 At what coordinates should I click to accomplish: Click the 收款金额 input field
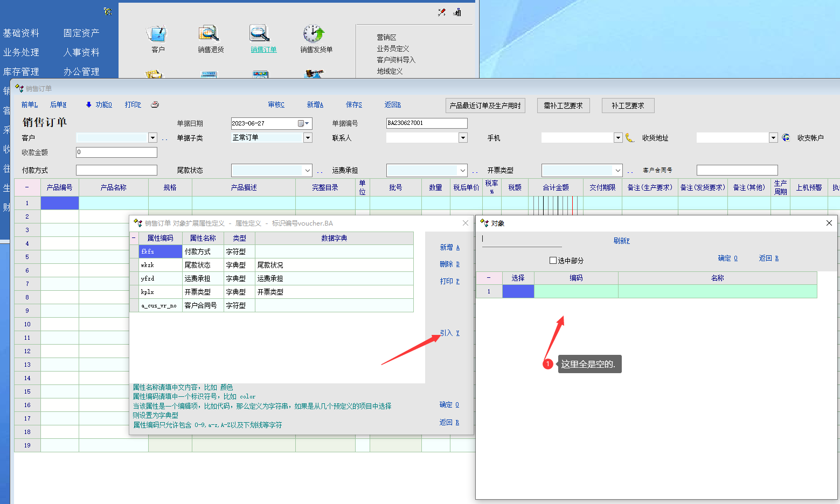point(116,152)
